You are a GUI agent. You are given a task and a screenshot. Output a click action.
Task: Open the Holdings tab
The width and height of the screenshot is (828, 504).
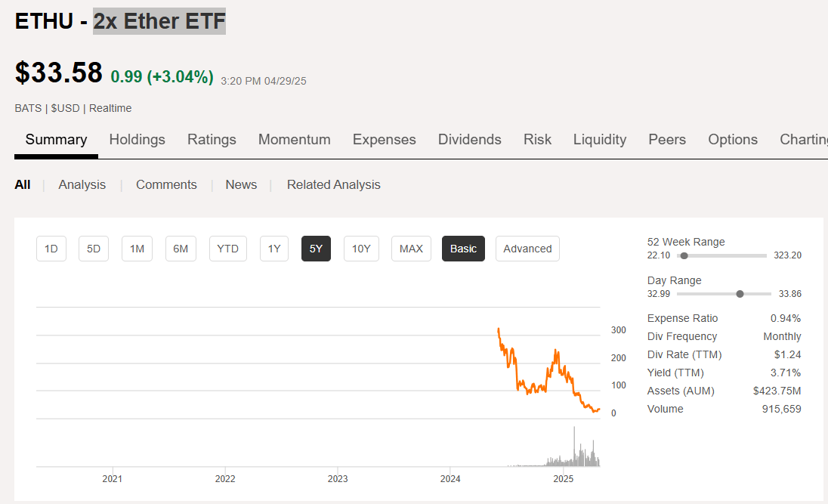click(137, 140)
